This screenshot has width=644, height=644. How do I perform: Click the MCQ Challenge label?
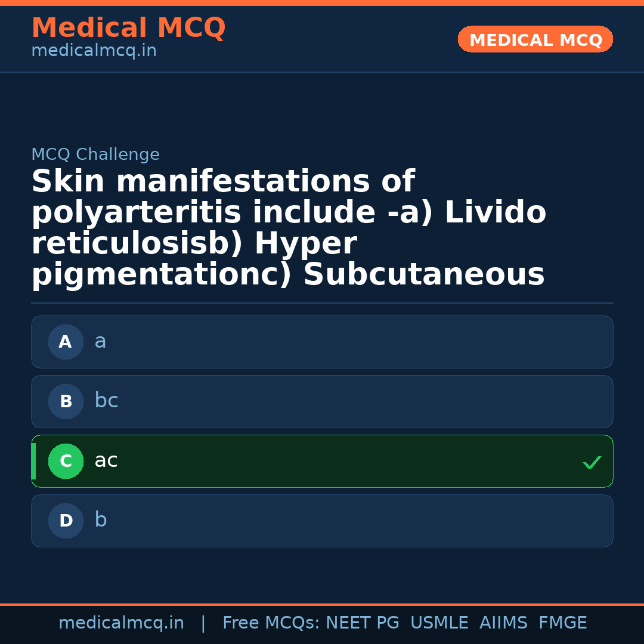point(95,155)
